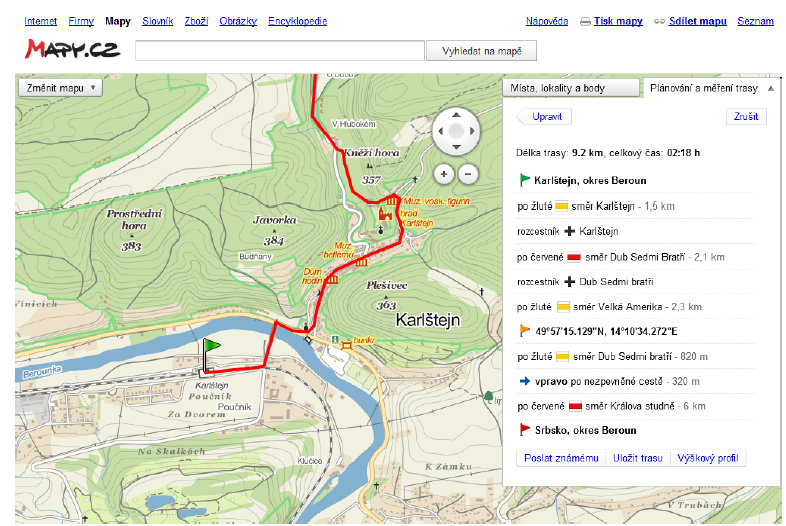Click the crossroads icon beside rozcestník Karlštejn
The image size is (786, 526).
click(569, 231)
